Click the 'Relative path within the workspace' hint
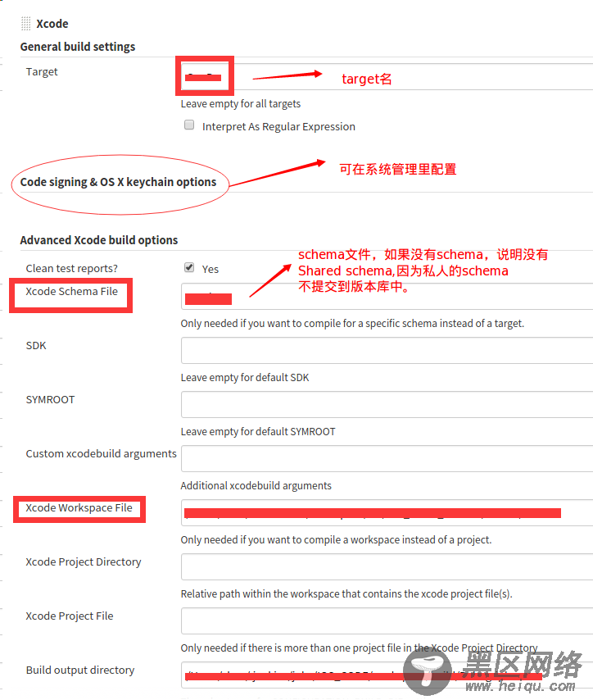593x700 pixels. point(346,594)
